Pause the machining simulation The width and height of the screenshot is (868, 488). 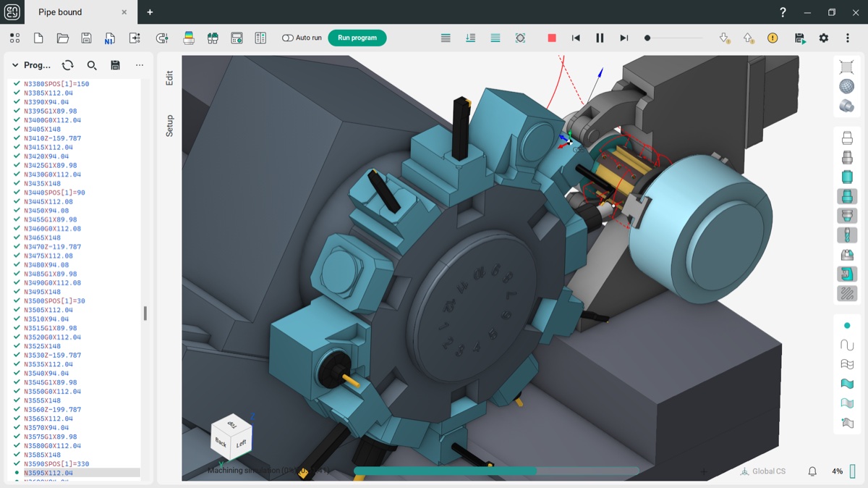tap(600, 38)
